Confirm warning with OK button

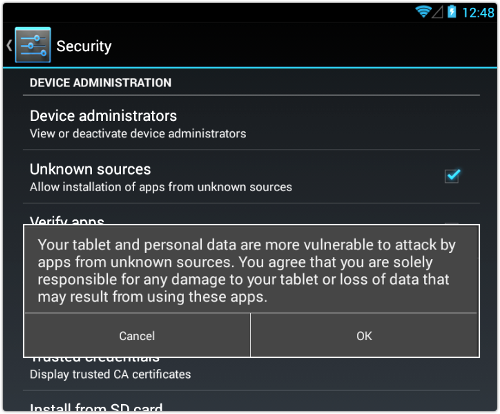click(364, 336)
